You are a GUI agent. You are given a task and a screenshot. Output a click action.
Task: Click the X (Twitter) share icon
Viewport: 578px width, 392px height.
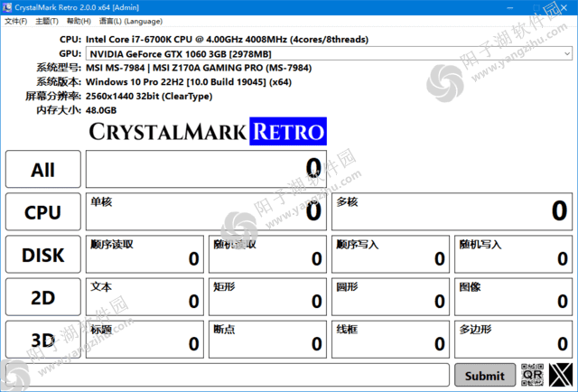click(x=561, y=375)
